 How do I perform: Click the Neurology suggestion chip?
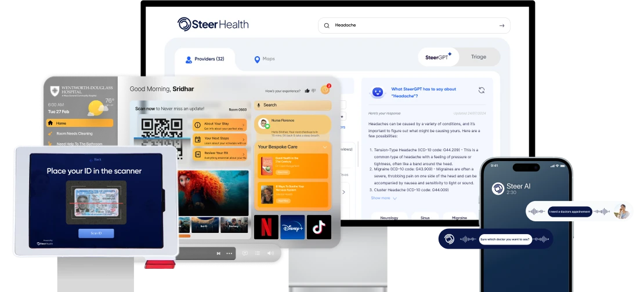[389, 217]
